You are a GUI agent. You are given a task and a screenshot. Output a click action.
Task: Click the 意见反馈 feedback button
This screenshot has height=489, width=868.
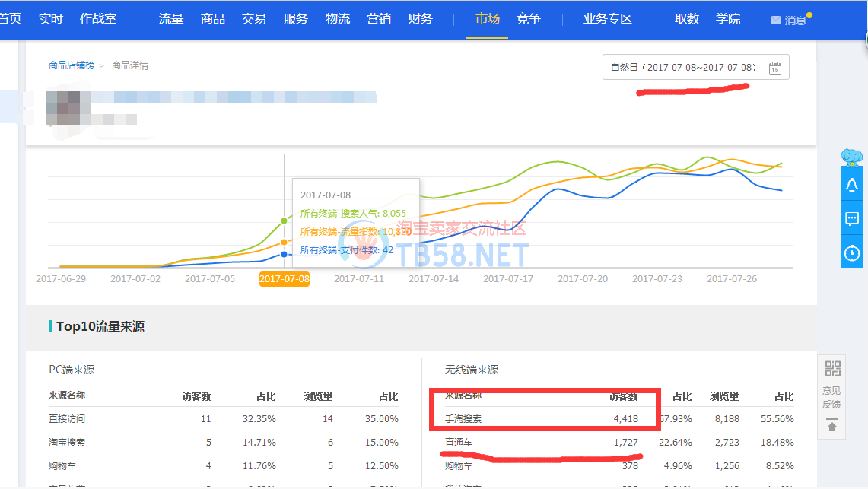click(x=832, y=397)
